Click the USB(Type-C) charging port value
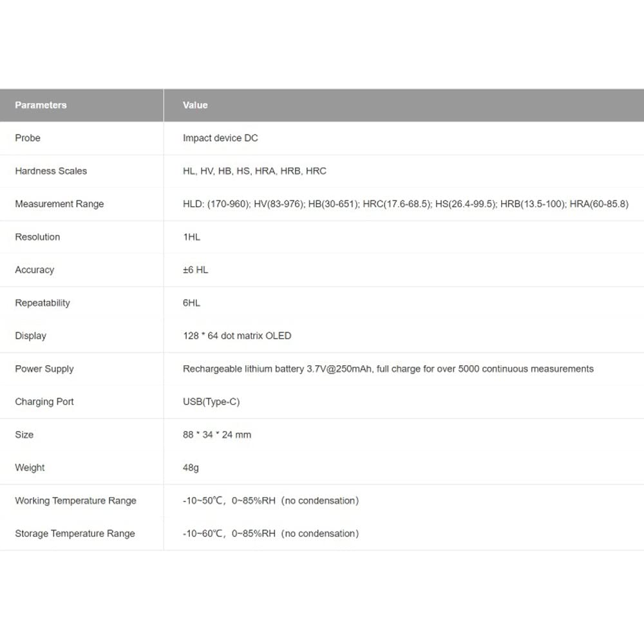The image size is (644, 644). pyautogui.click(x=211, y=402)
